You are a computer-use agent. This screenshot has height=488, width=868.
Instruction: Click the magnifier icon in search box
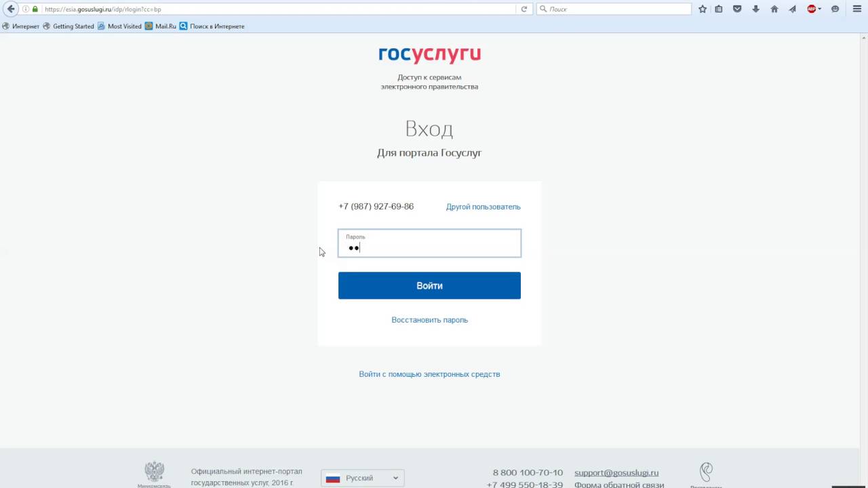[543, 9]
